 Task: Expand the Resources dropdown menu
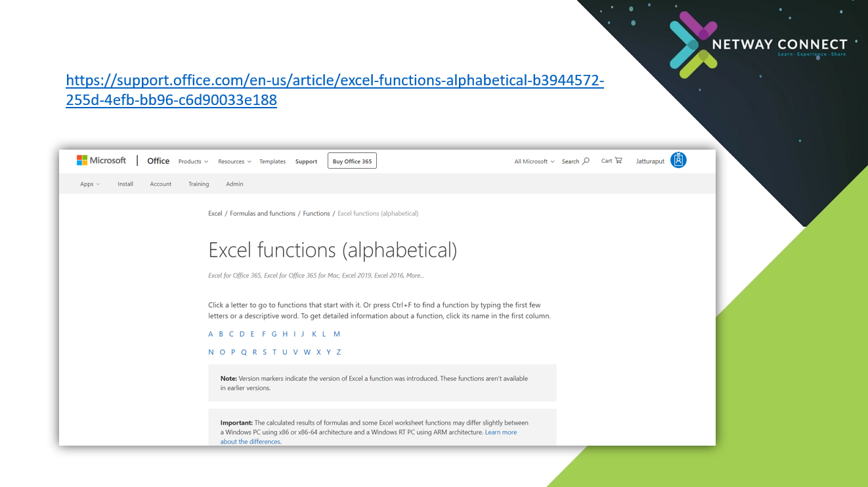point(234,161)
